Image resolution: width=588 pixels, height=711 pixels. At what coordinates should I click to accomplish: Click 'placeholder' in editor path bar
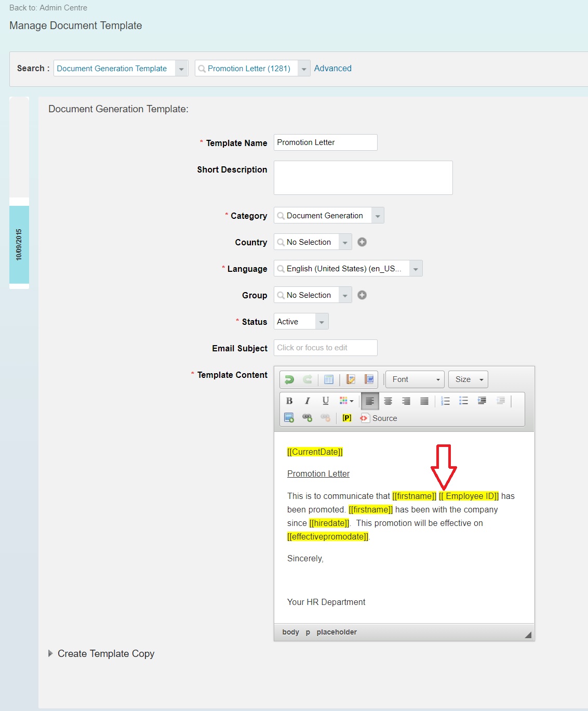tap(337, 632)
